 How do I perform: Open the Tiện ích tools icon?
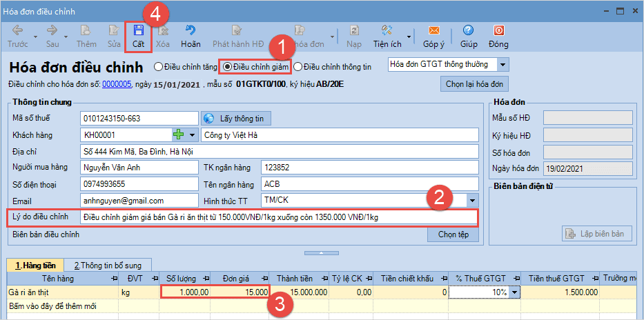(387, 31)
